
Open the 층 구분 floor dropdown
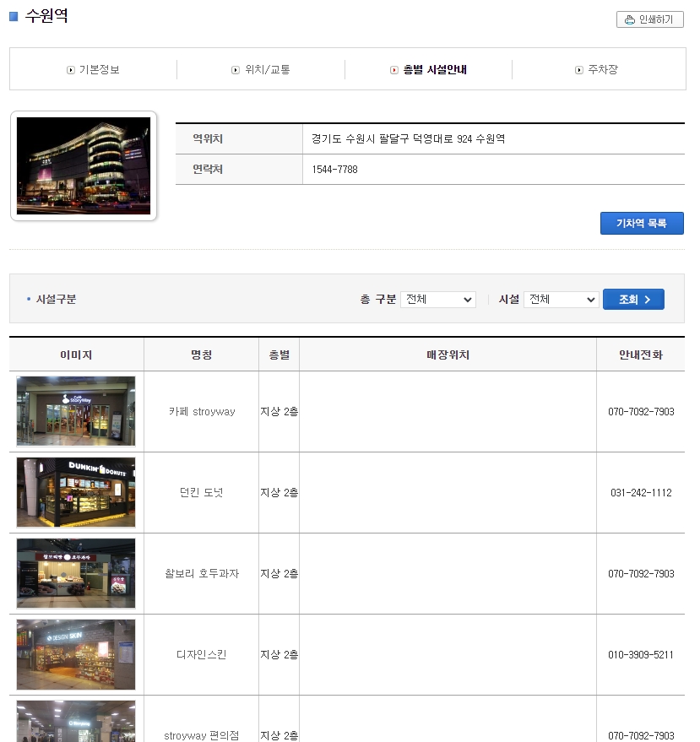437,299
